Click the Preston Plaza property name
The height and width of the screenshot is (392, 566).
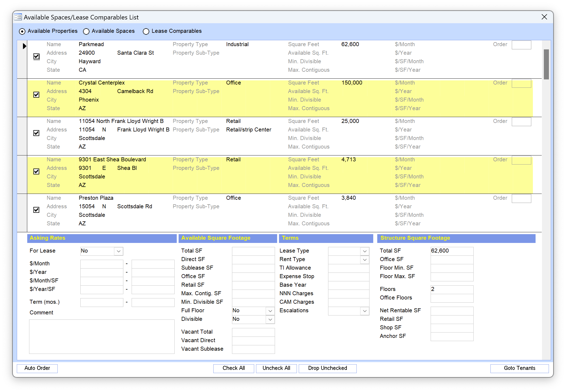point(96,198)
